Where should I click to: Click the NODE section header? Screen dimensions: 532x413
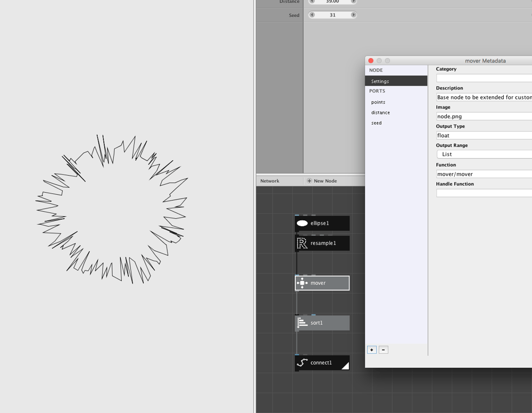pyautogui.click(x=376, y=70)
